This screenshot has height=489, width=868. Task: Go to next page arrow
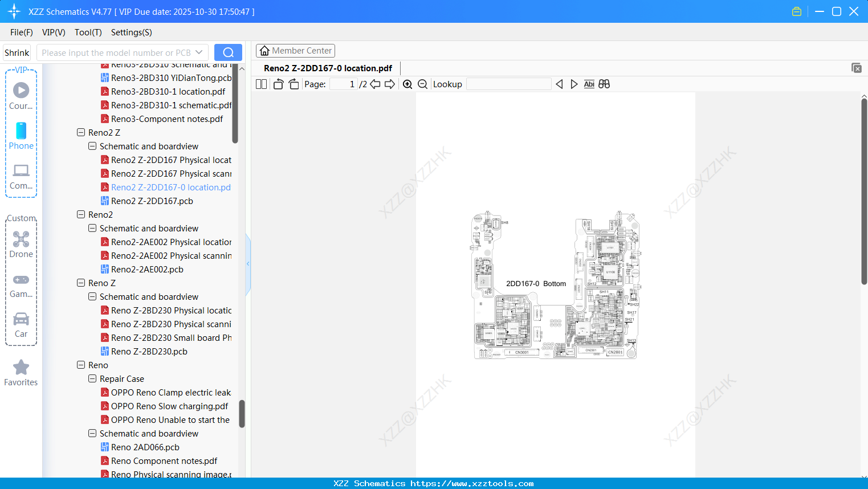point(390,84)
